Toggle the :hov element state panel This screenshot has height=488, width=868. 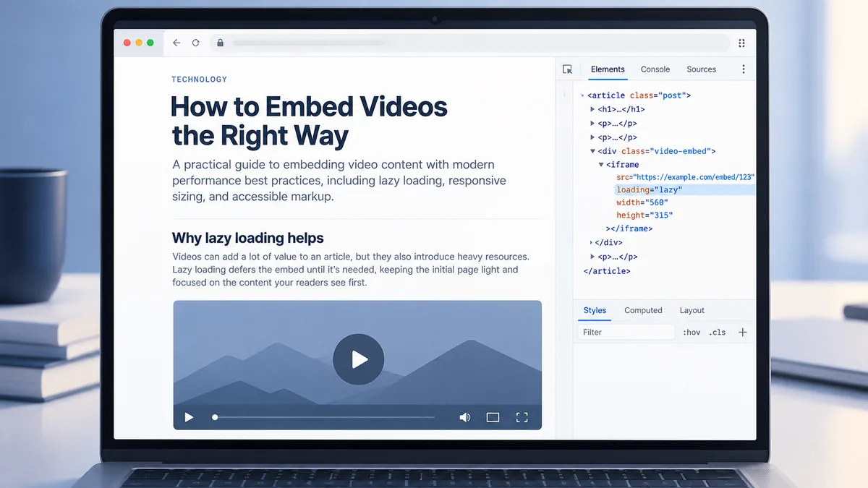pyautogui.click(x=692, y=333)
